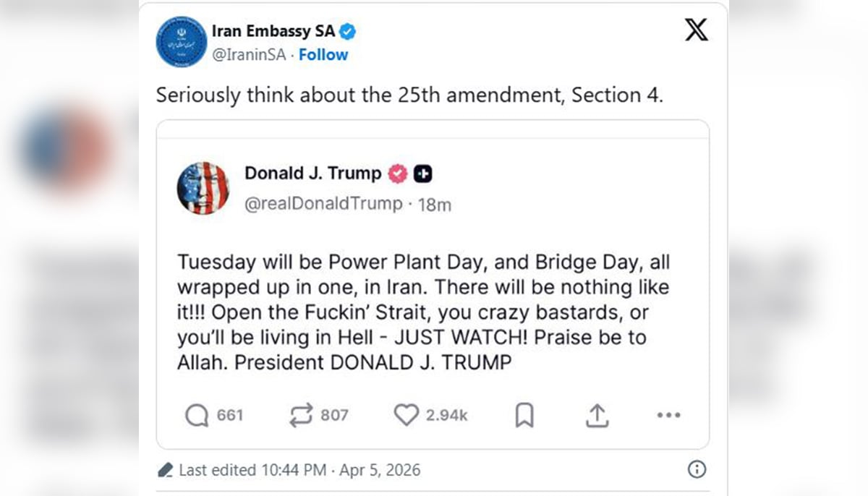Click the checkmark badge beside Donald J. Trump
The image size is (868, 496).
tap(396, 174)
